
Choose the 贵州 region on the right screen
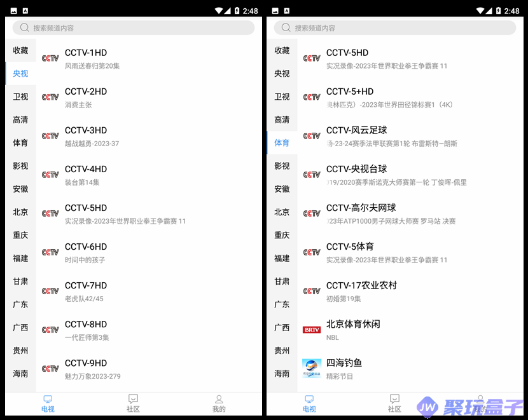click(x=282, y=351)
